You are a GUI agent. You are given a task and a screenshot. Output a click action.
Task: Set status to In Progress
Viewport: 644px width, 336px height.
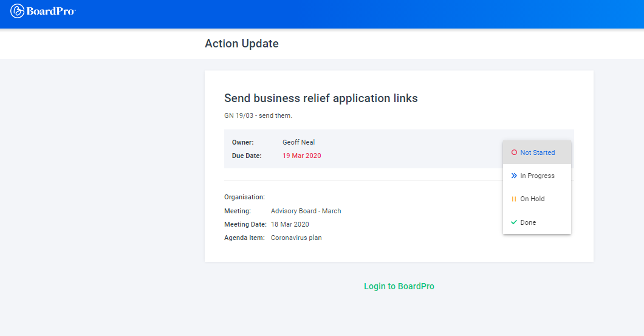(x=537, y=176)
